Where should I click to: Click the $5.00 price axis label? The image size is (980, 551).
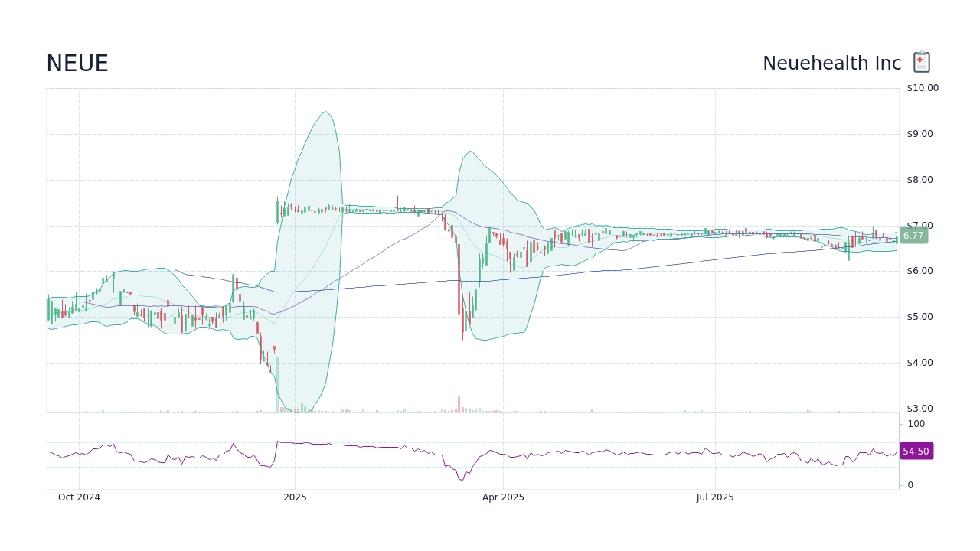[919, 316]
